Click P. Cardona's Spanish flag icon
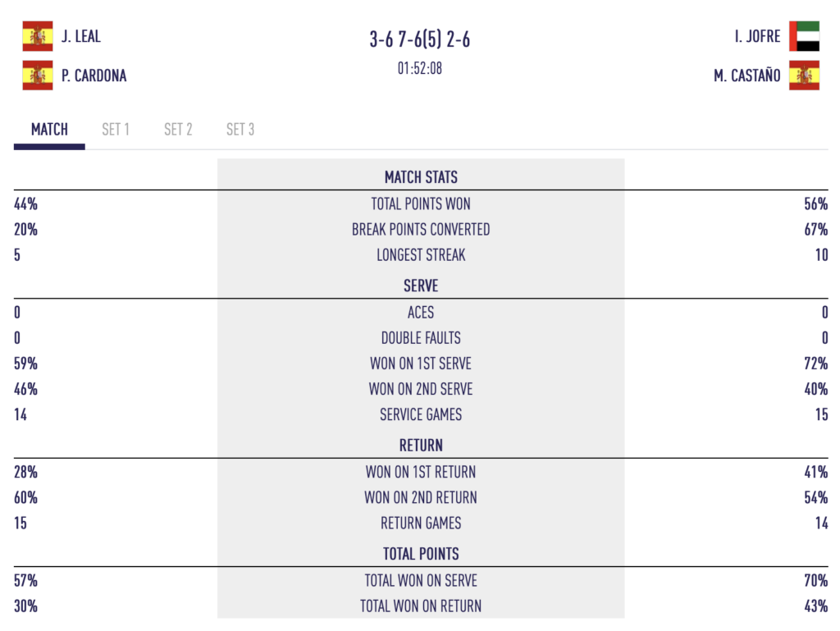Screen dimensions: 840x631 [38, 75]
